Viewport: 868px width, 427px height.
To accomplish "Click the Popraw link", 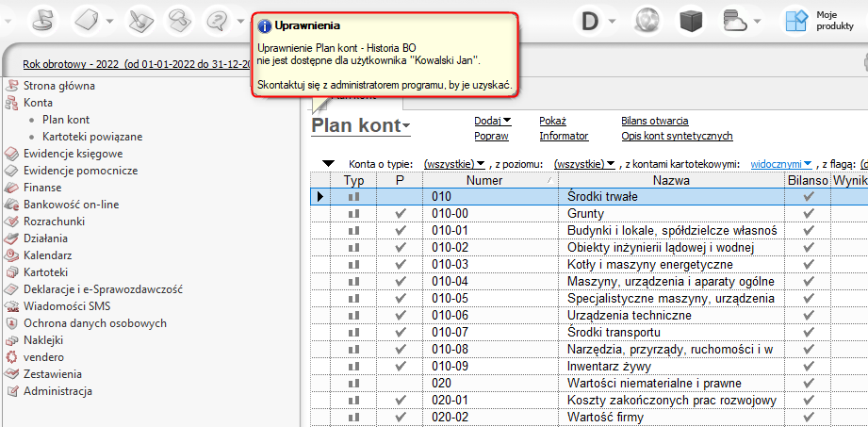I will tap(492, 137).
